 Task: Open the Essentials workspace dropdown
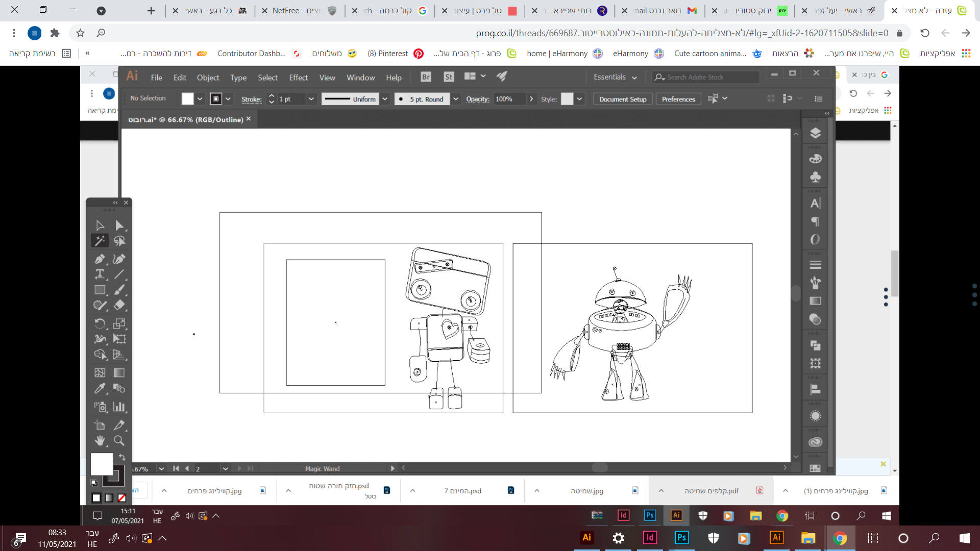[615, 77]
